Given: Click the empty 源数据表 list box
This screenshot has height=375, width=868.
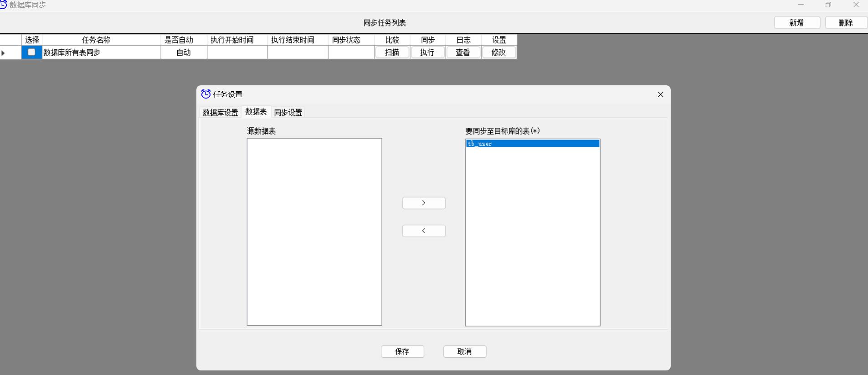Looking at the screenshot, I should (x=314, y=232).
